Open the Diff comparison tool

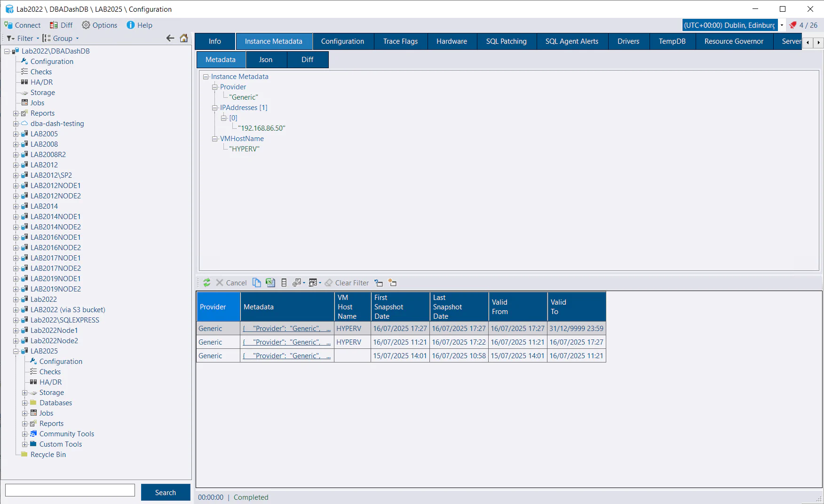(x=62, y=25)
